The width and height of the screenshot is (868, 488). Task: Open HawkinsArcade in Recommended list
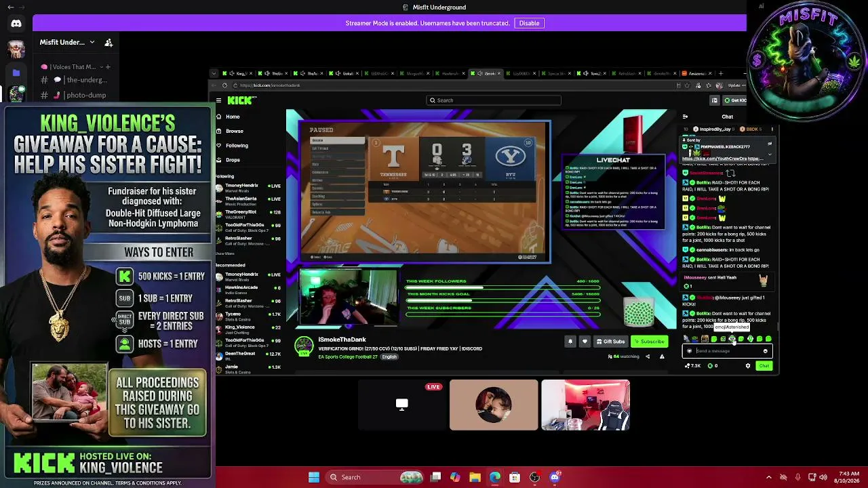coord(248,289)
